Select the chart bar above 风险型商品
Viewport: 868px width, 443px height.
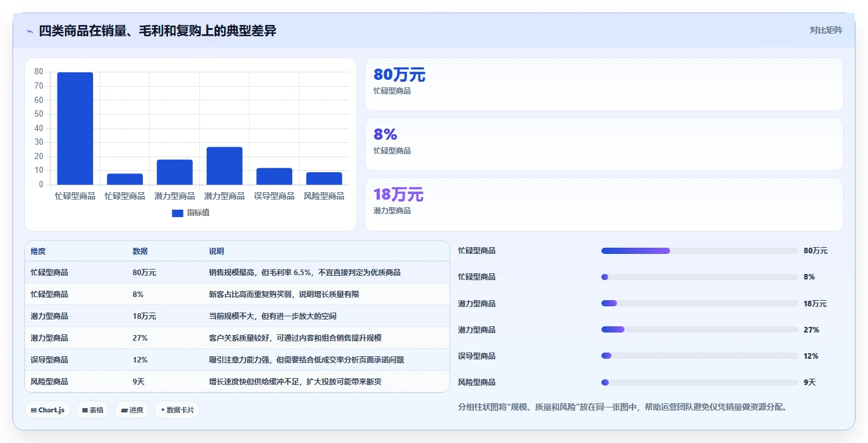click(x=324, y=178)
